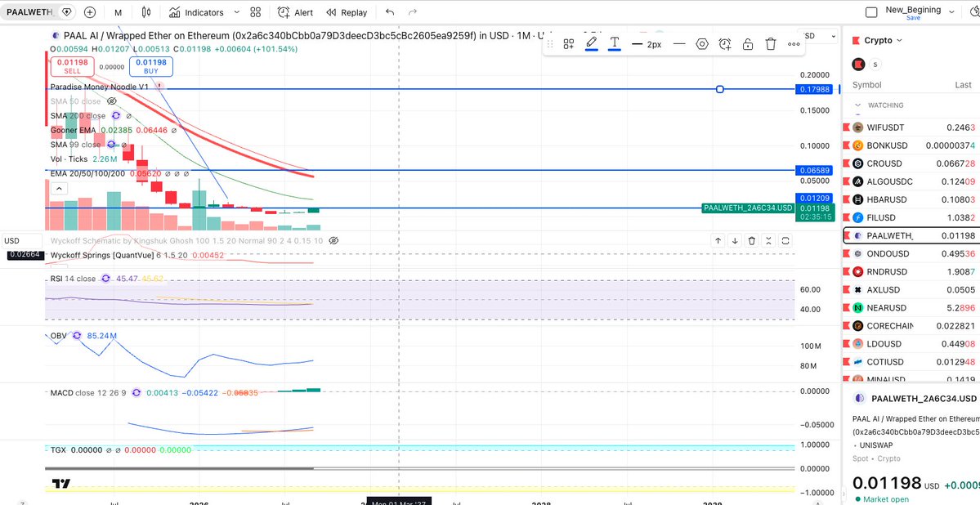The width and height of the screenshot is (980, 505).
Task: Click the SMA 99 refresh status icon
Action: tap(111, 145)
